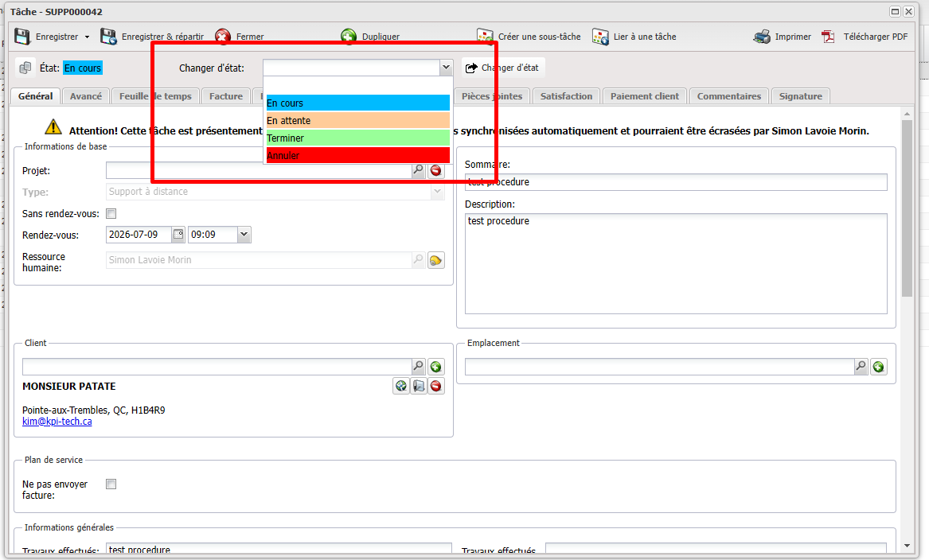Viewport: 929px width, 560px height.
Task: Open the Facture tab
Action: [x=226, y=96]
